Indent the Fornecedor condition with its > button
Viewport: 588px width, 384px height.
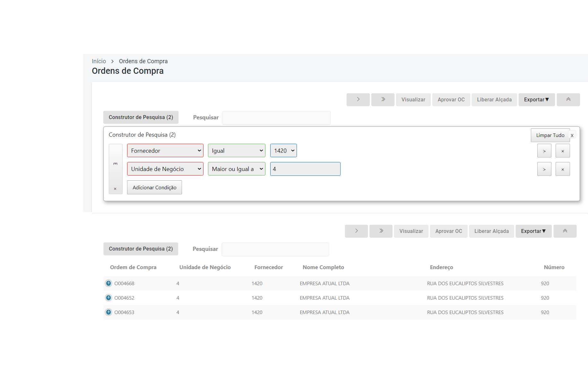544,151
